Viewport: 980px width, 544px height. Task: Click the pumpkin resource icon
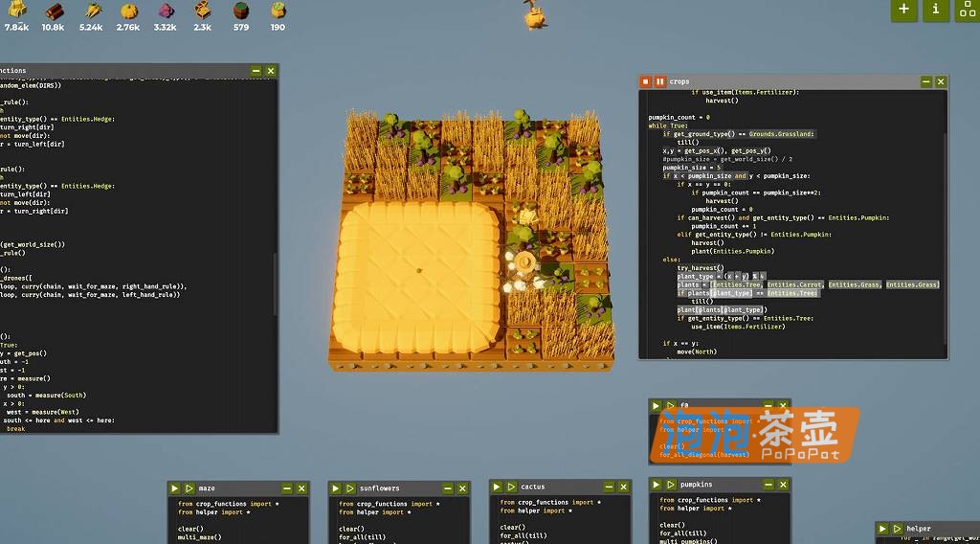tap(129, 10)
